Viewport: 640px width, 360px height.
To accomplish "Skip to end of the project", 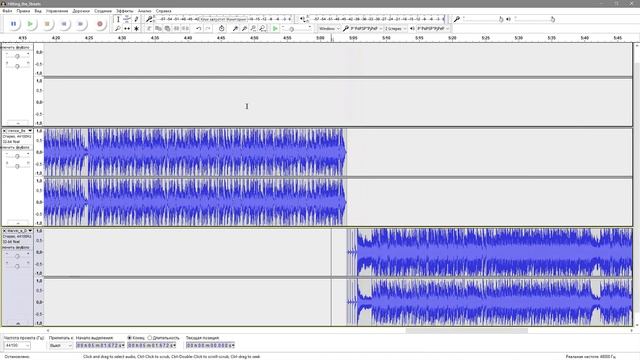I will click(x=80, y=24).
